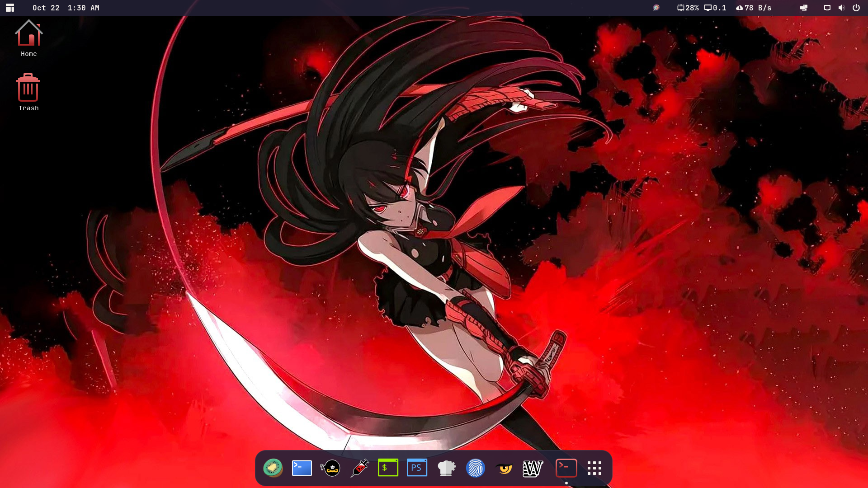
Task: Click the overlapping windows tray icon
Action: pyautogui.click(x=804, y=8)
